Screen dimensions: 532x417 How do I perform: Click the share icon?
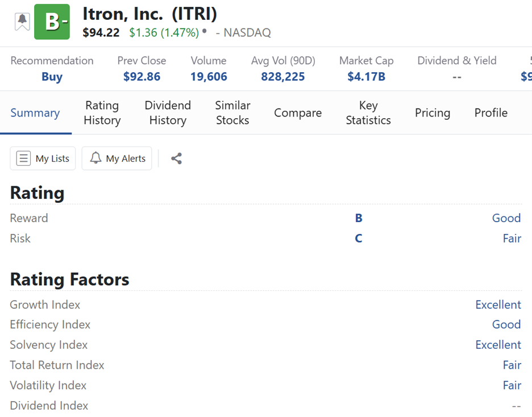click(176, 159)
